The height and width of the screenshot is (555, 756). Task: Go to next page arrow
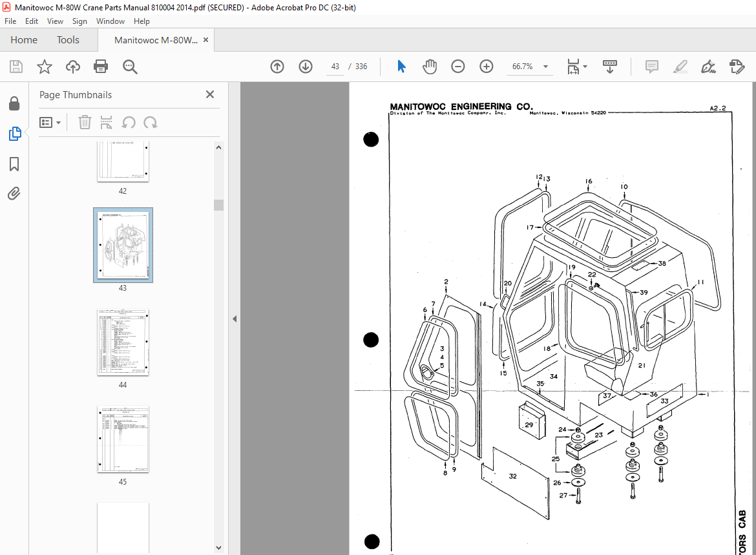click(306, 67)
